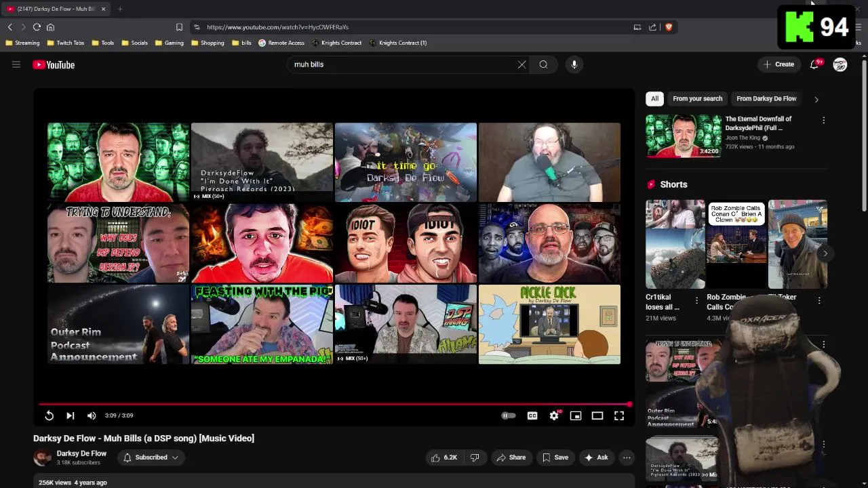
Task: Open the Darksy De Flow channel name link
Action: pyautogui.click(x=81, y=453)
